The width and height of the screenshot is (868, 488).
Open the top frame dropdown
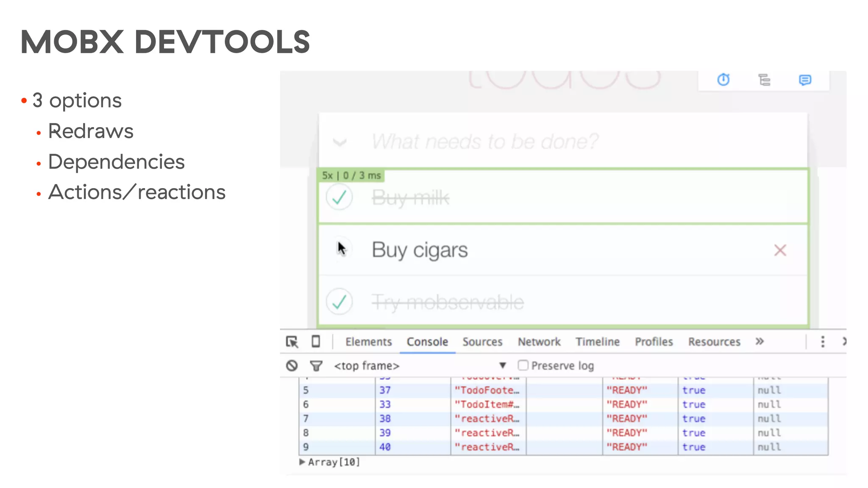tap(502, 366)
